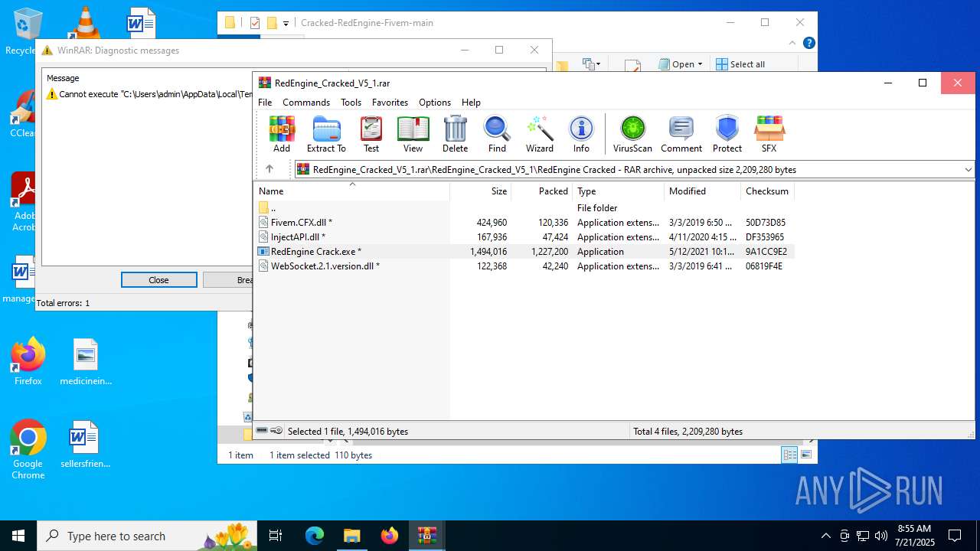Run the Test archive tool
980x551 pixels.
(x=371, y=135)
